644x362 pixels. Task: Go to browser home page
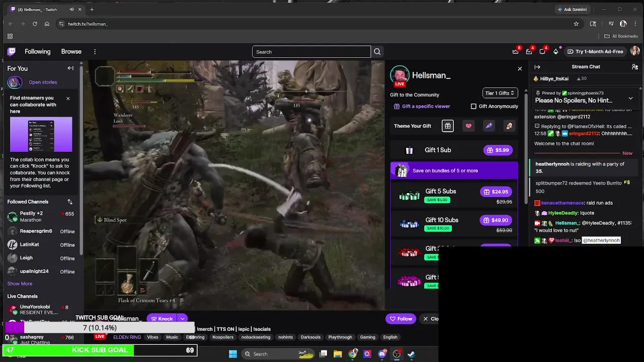coord(47,24)
